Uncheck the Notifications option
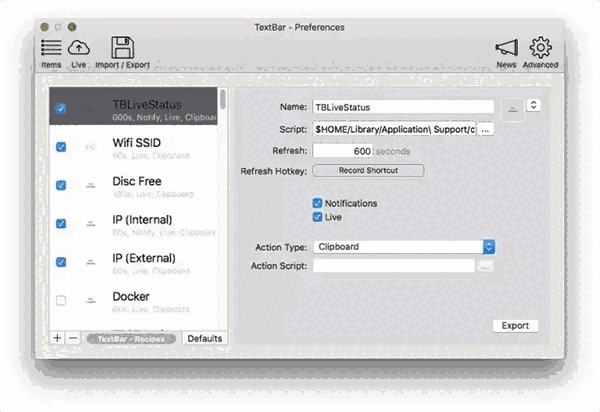This screenshot has height=412, width=600. [317, 203]
